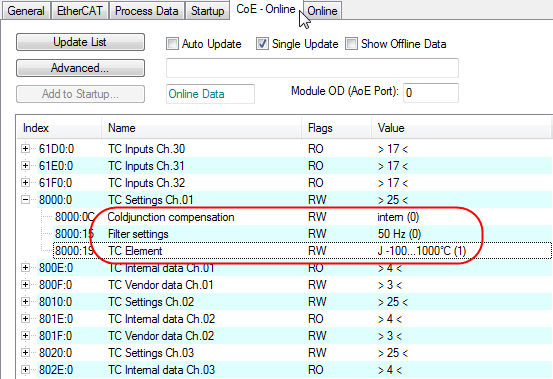Click index 8000:0C

tap(75, 217)
